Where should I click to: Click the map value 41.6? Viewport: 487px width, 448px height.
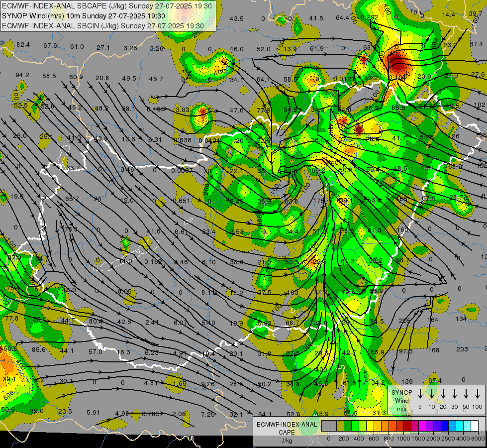pyautogui.click(x=153, y=231)
